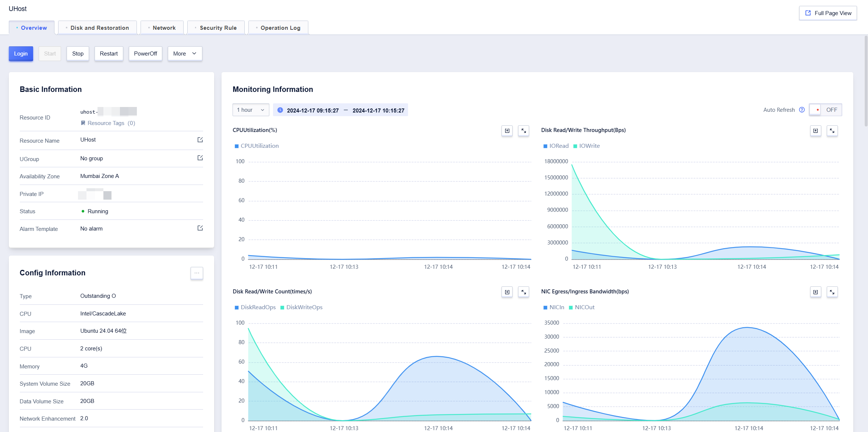Image resolution: width=868 pixels, height=432 pixels.
Task: Switch to the Overview tab
Action: [32, 28]
